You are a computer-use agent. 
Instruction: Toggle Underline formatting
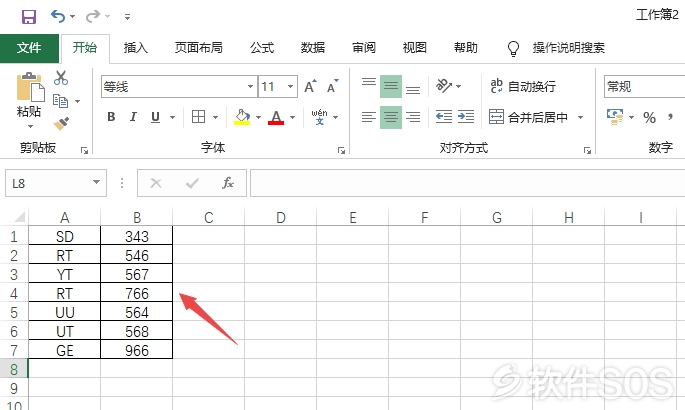pyautogui.click(x=155, y=117)
